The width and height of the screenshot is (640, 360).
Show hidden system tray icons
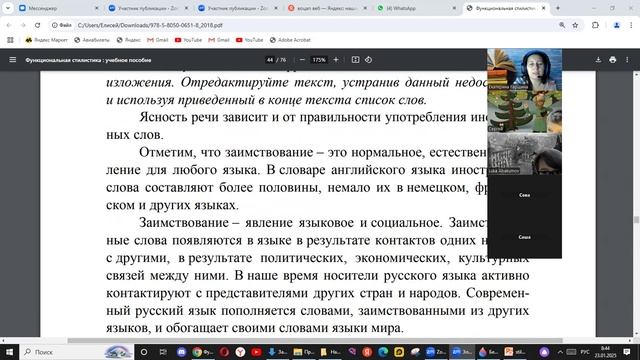560,352
